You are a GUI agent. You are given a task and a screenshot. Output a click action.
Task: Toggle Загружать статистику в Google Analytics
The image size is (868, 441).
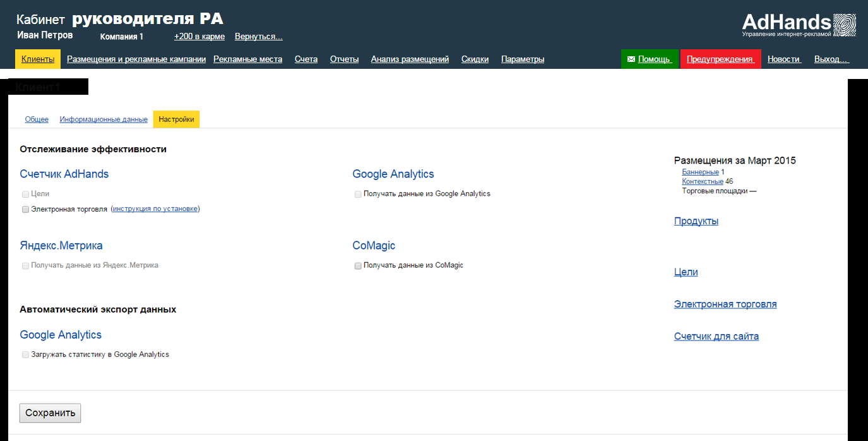click(x=25, y=355)
